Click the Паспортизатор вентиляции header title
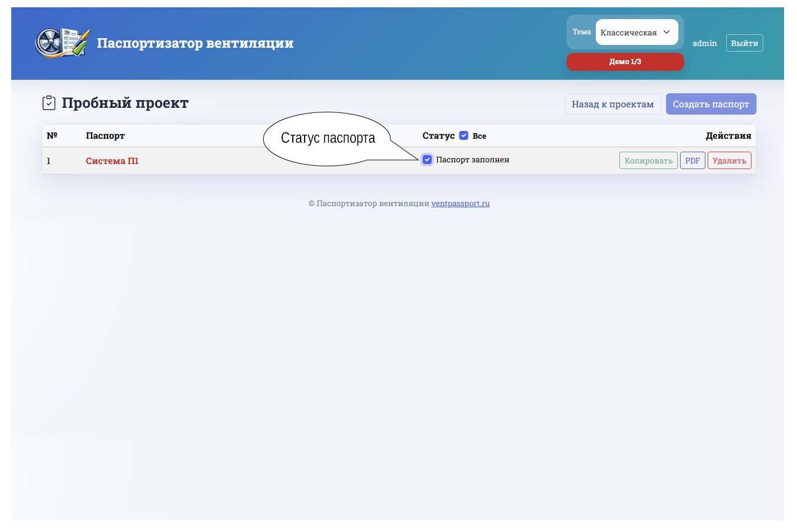The height and width of the screenshot is (532, 797). 195,43
